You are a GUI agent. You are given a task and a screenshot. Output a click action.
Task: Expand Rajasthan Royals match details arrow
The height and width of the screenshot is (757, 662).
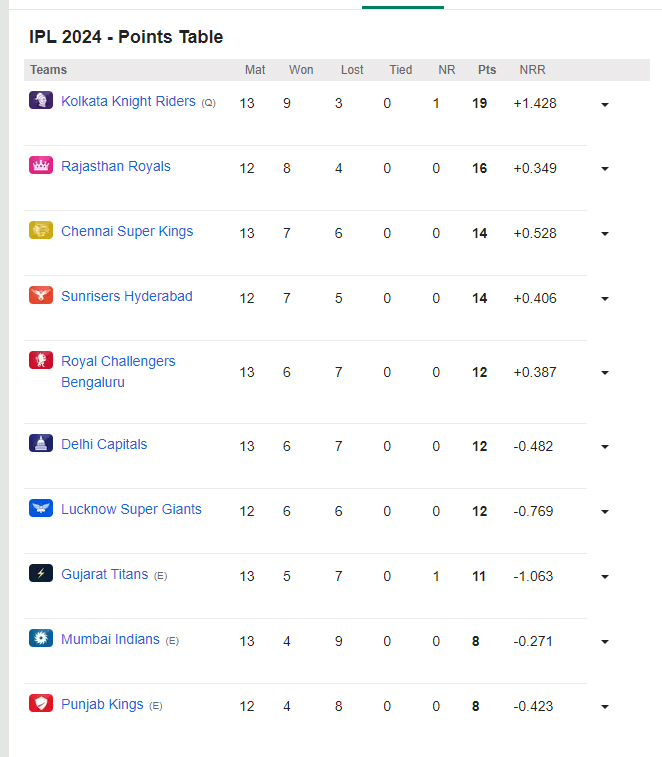(605, 169)
